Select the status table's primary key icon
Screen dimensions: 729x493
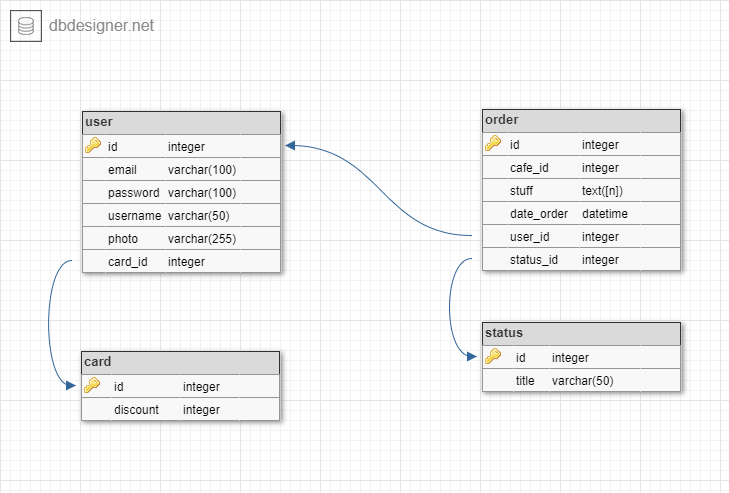[x=493, y=357]
